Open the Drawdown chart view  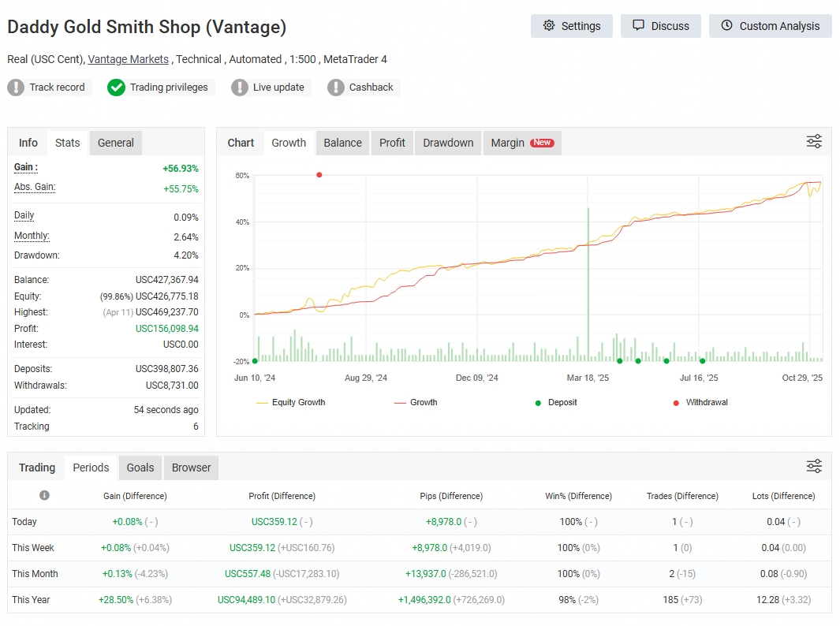tap(447, 143)
